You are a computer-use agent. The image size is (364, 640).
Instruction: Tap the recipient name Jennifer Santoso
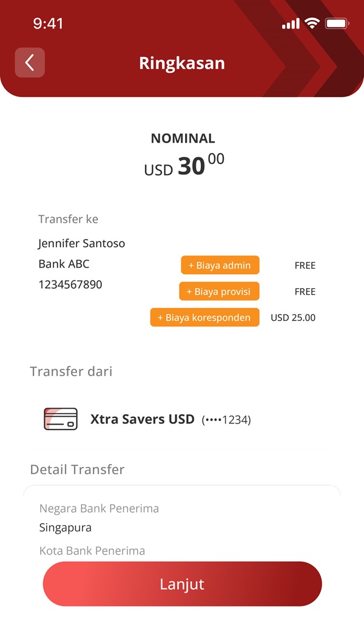coord(82,243)
